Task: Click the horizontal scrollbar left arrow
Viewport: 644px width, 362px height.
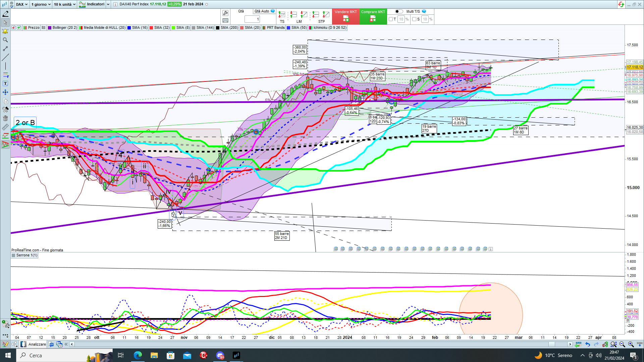Action: tap(72, 344)
